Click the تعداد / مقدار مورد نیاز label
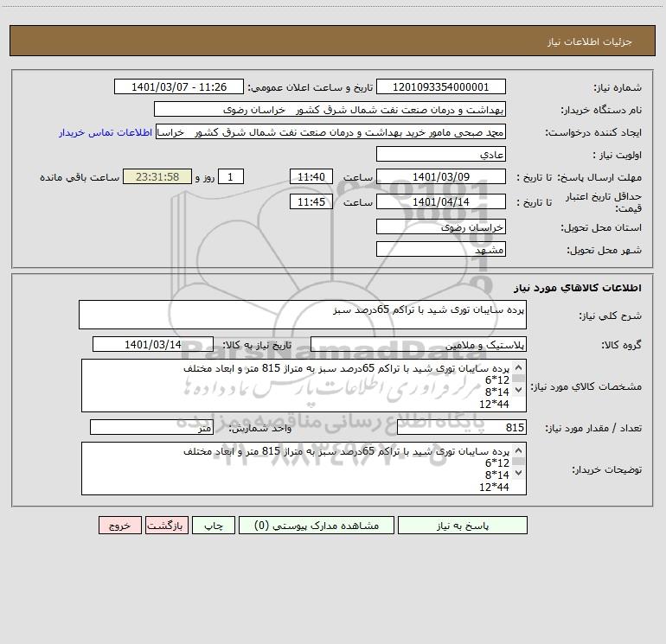Image resolution: width=666 pixels, height=644 pixels. 593,428
